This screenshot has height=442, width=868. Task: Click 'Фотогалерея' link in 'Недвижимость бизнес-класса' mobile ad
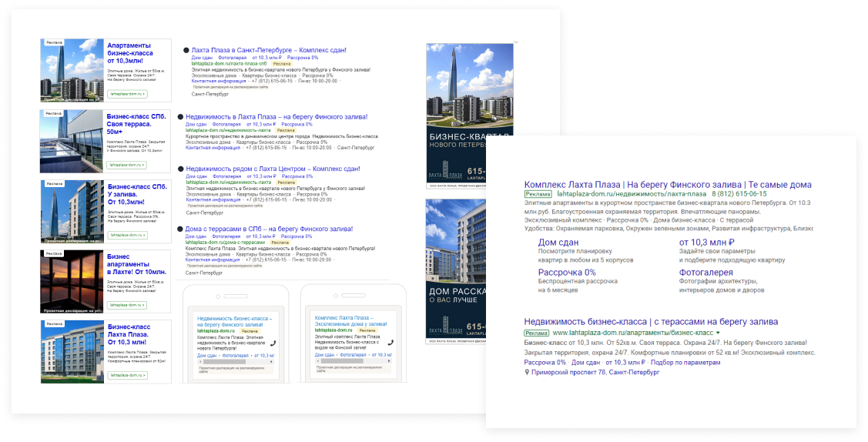click(x=236, y=356)
